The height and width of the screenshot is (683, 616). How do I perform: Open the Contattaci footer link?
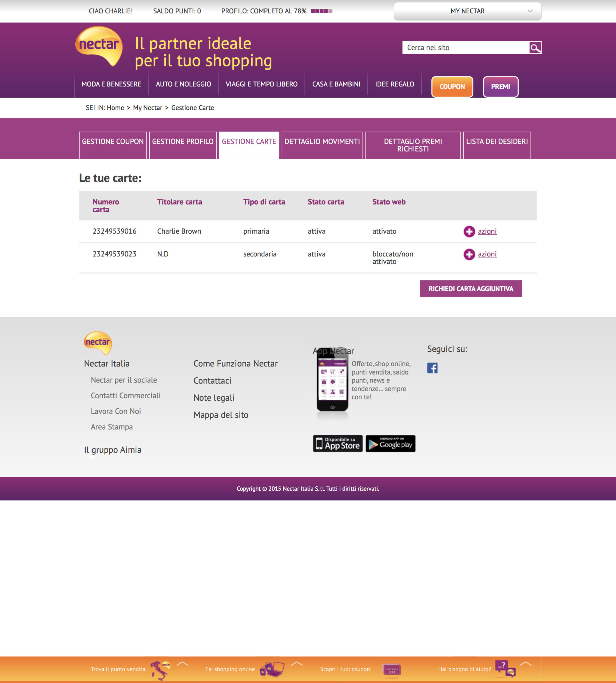[212, 381]
